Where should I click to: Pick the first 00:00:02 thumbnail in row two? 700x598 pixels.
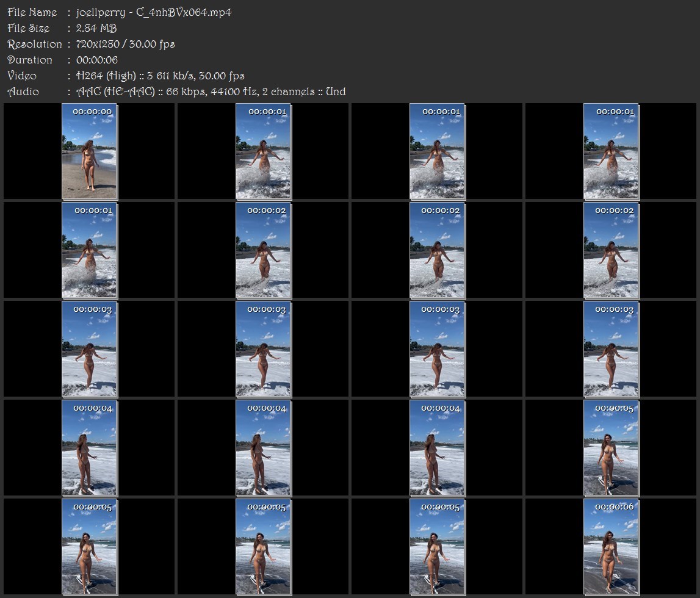(x=264, y=250)
